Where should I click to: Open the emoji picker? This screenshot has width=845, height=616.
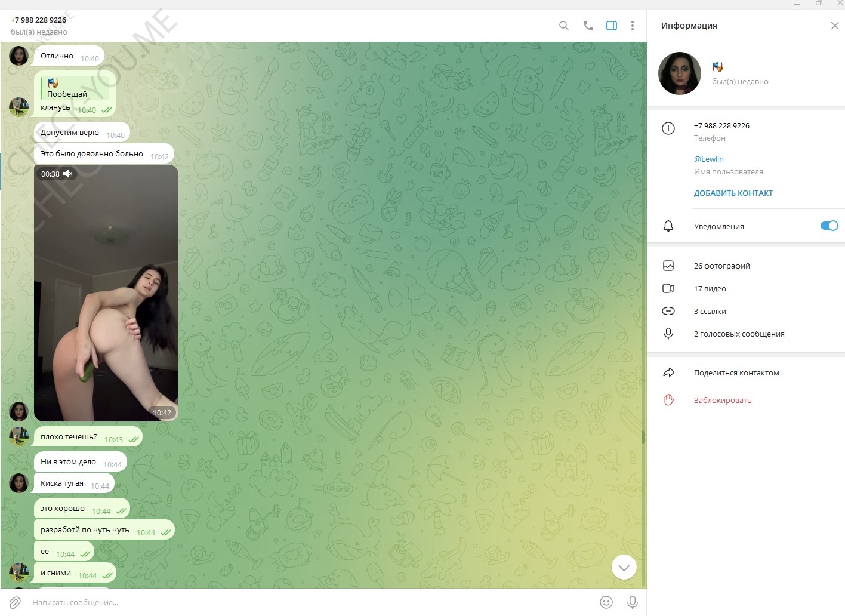(606, 603)
